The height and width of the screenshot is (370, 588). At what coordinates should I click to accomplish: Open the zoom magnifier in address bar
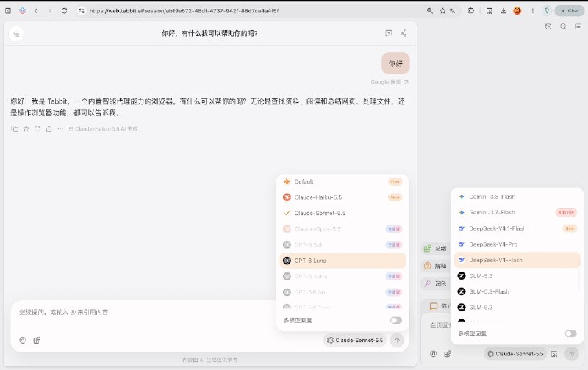(430, 11)
